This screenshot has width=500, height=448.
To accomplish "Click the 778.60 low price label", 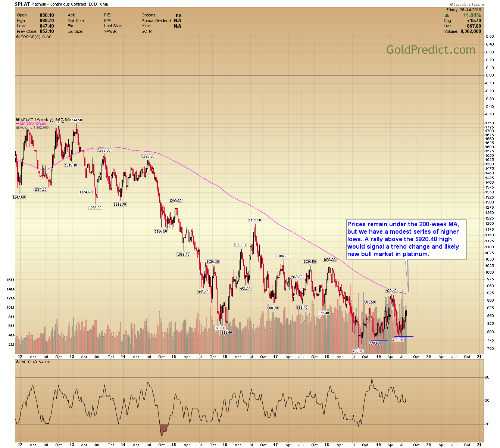I will click(x=374, y=343).
